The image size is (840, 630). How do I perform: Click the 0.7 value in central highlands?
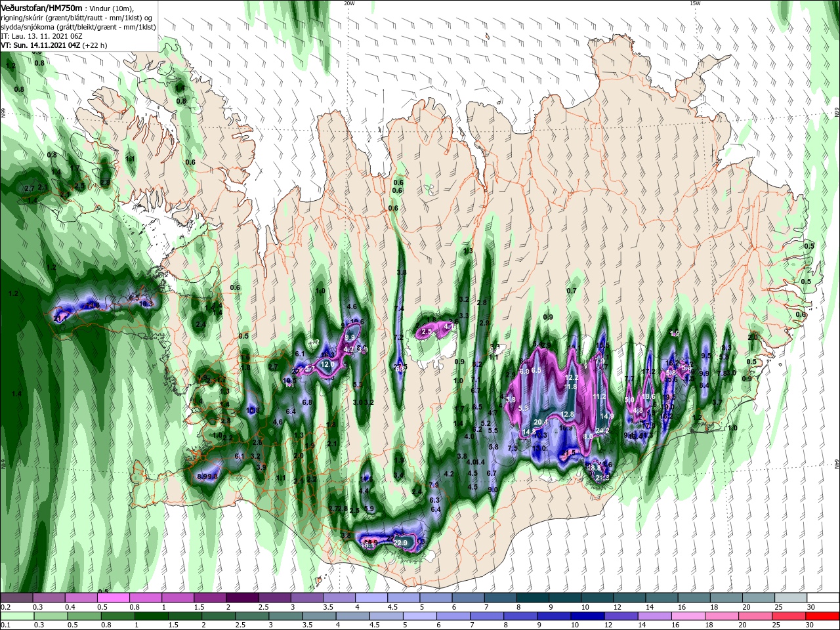click(572, 291)
